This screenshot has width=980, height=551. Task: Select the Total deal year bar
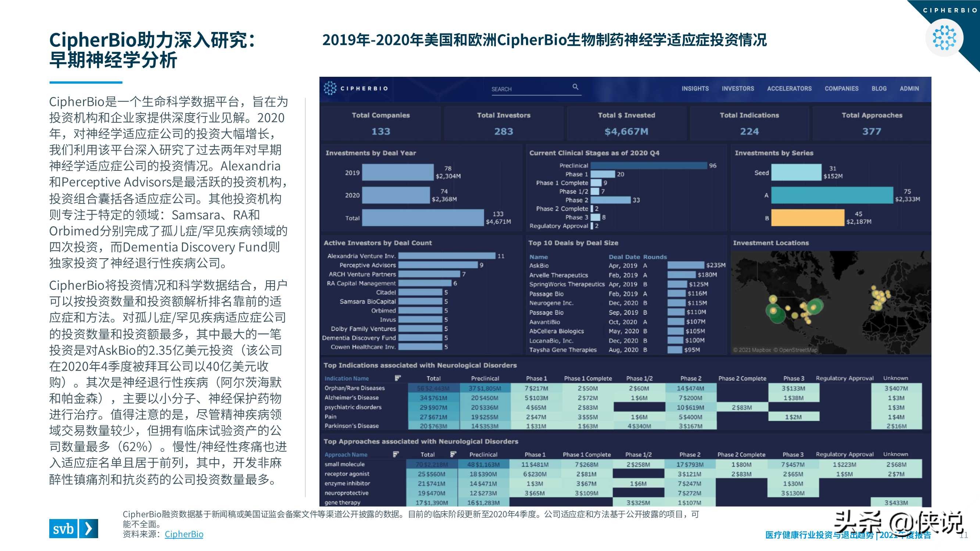coord(423,218)
